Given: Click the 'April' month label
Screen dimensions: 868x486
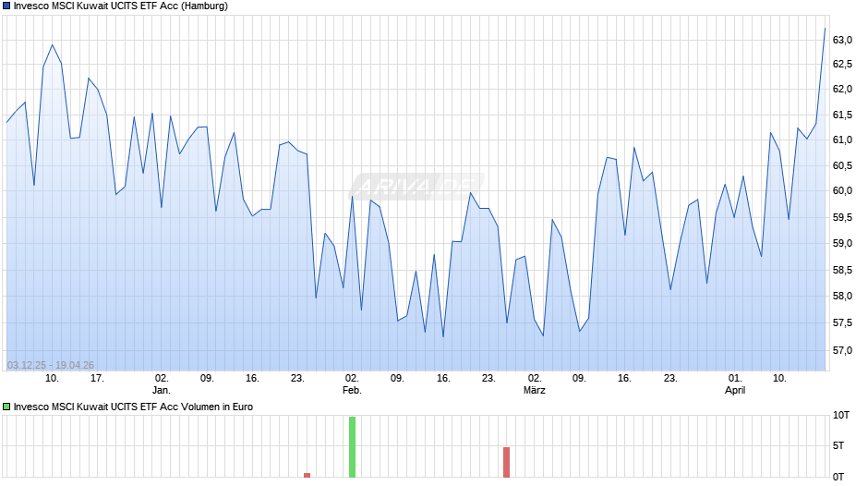Looking at the screenshot, I should click(735, 390).
